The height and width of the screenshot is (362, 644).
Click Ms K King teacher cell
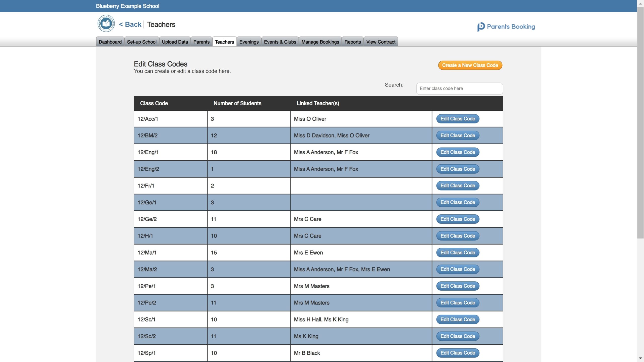point(361,336)
